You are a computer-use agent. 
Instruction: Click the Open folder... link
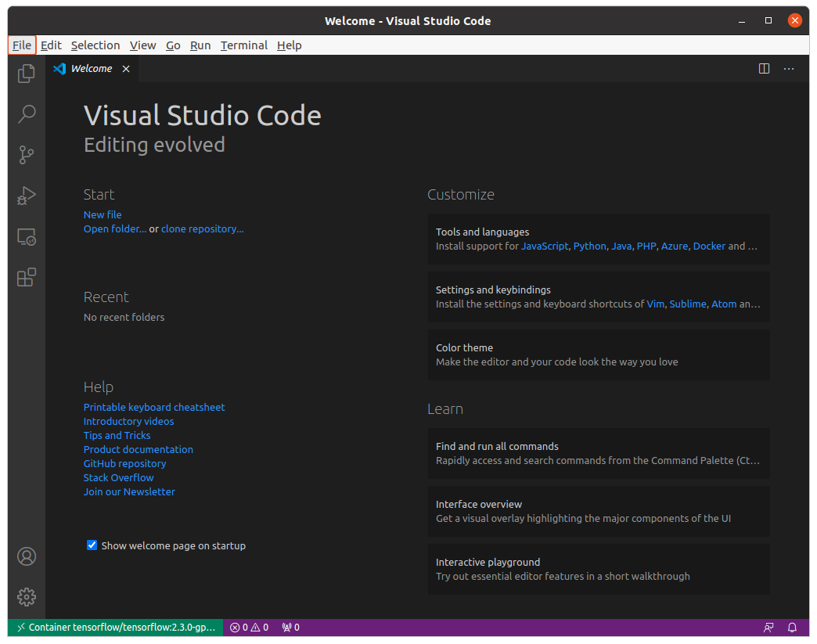[x=115, y=228]
